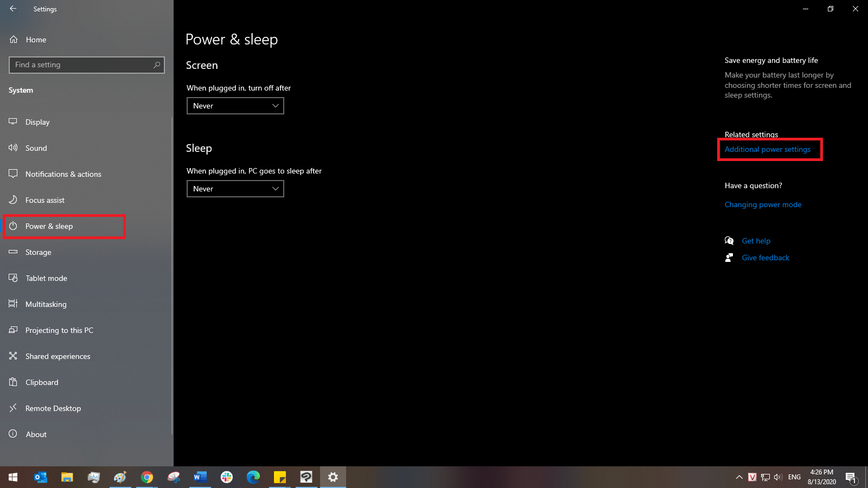The image size is (868, 488).
Task: Open Slack from the taskbar
Action: tap(227, 477)
